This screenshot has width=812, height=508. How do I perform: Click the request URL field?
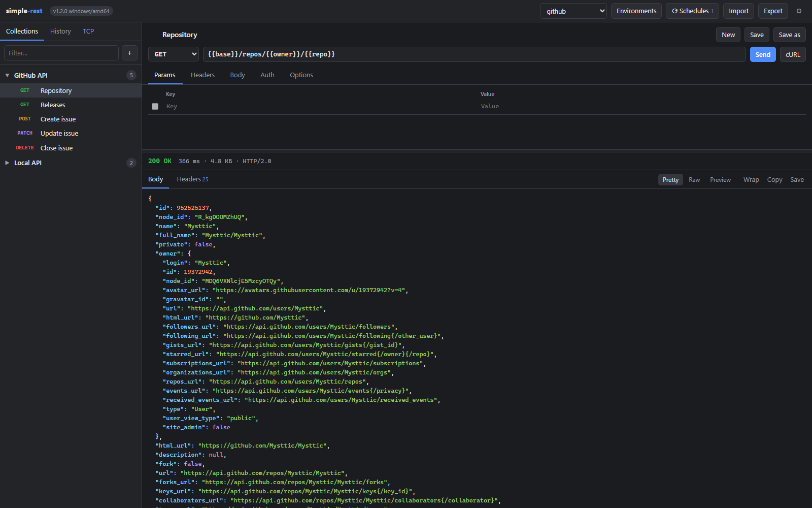pos(475,54)
